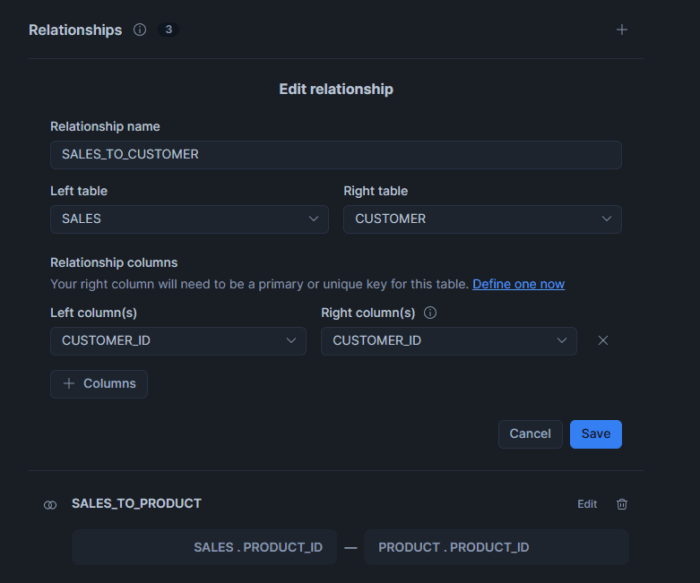Click the Edit relationship heading

[336, 89]
